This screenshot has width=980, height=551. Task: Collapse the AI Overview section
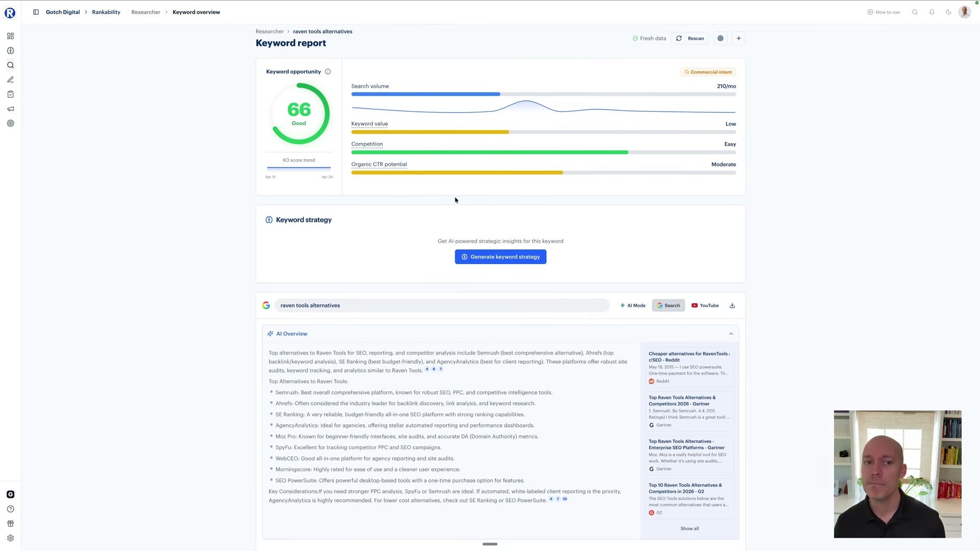click(x=731, y=334)
